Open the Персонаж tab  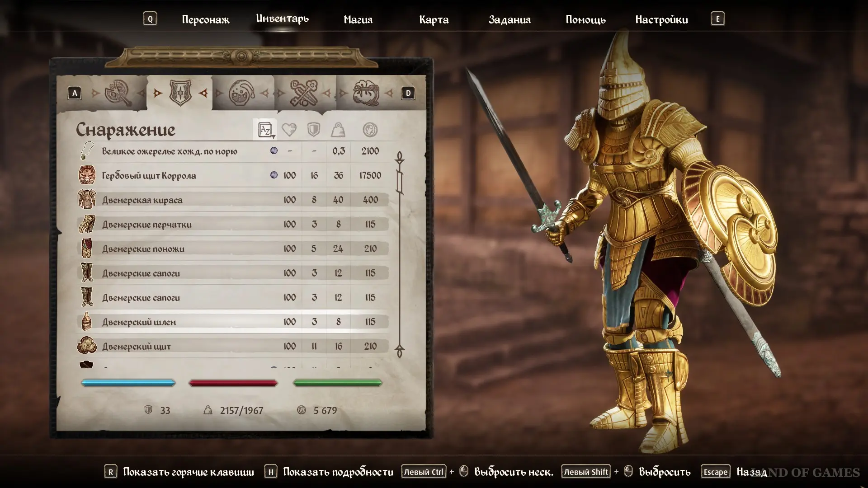[x=206, y=19]
